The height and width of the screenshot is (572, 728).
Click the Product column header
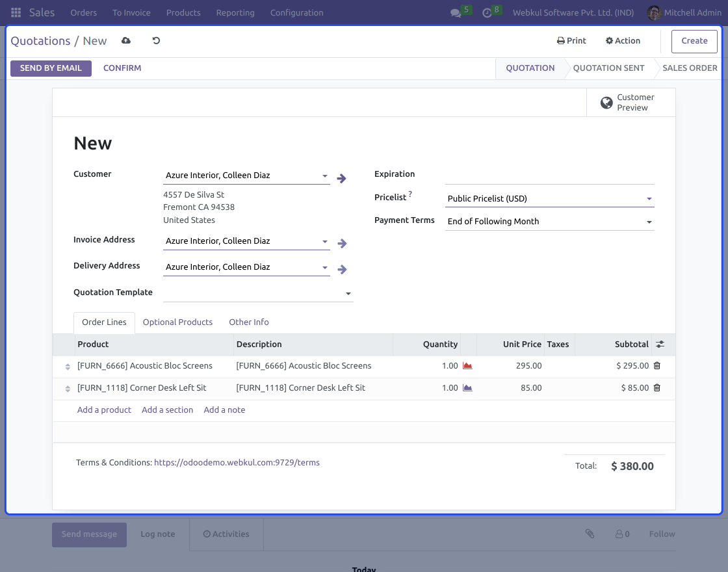[x=154, y=344]
